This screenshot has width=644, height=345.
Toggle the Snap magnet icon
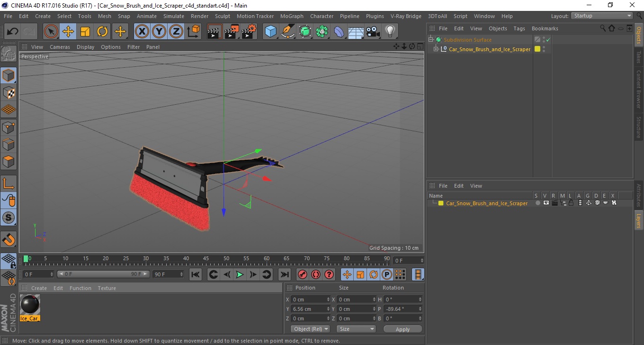tap(9, 239)
